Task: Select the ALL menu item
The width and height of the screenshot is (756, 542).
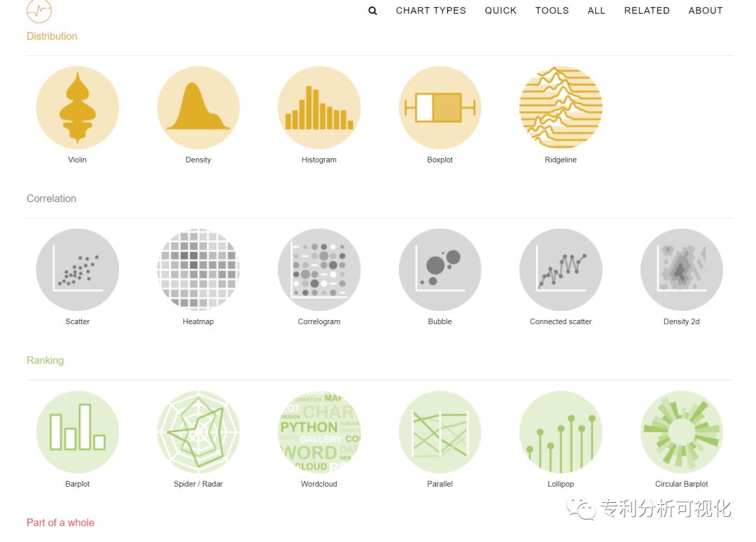Action: [596, 11]
